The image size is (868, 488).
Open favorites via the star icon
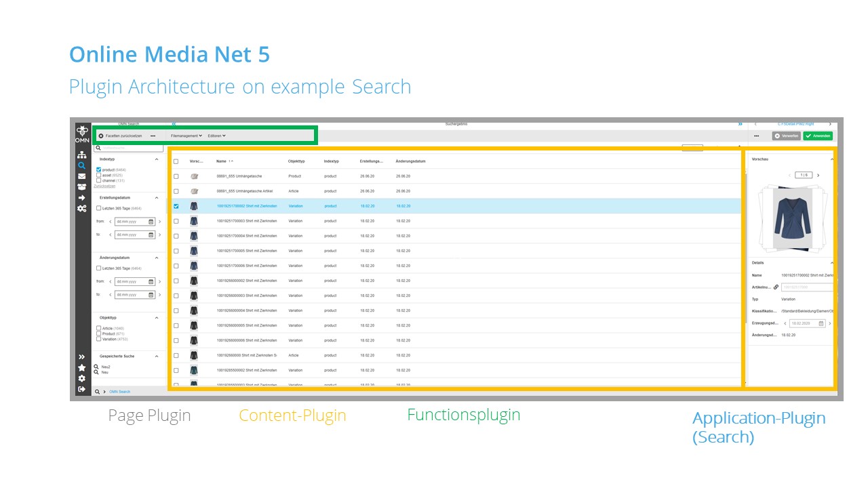point(81,368)
